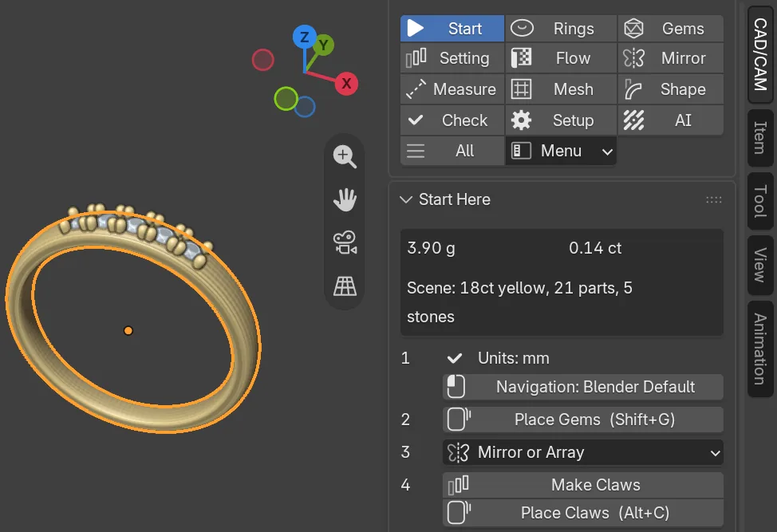Expand the Mirror or Array dropdown
The height and width of the screenshot is (532, 777).
[x=582, y=452]
